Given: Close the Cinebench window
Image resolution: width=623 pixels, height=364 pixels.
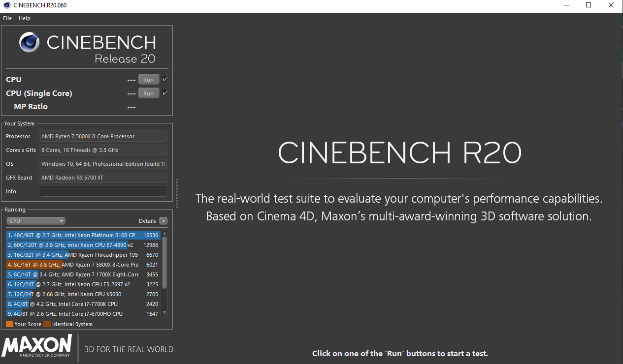Looking at the screenshot, I should coord(611,5).
